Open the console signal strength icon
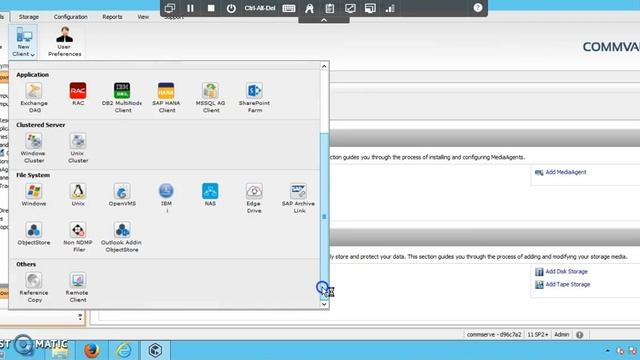 coord(390,8)
